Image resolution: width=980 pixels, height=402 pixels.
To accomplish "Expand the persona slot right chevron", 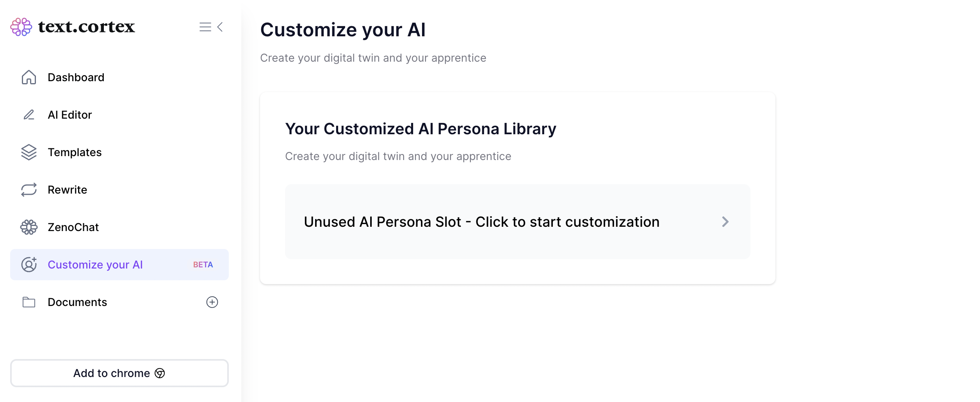I will tap(725, 222).
